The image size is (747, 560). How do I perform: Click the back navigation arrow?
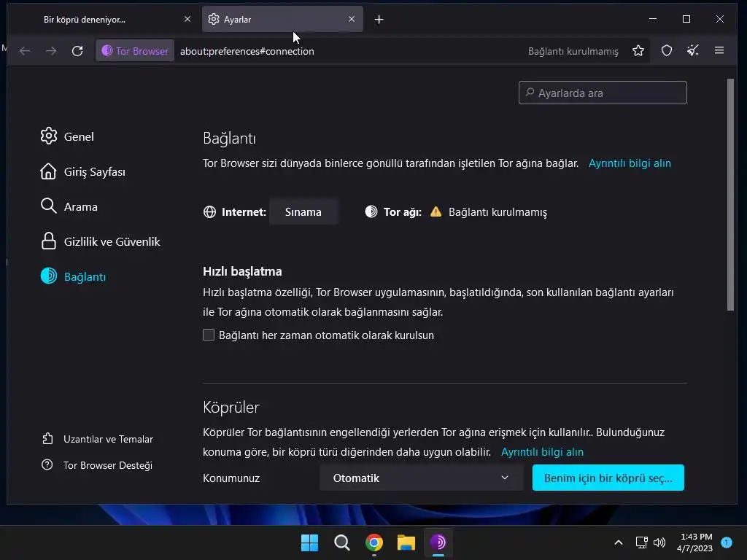point(25,51)
